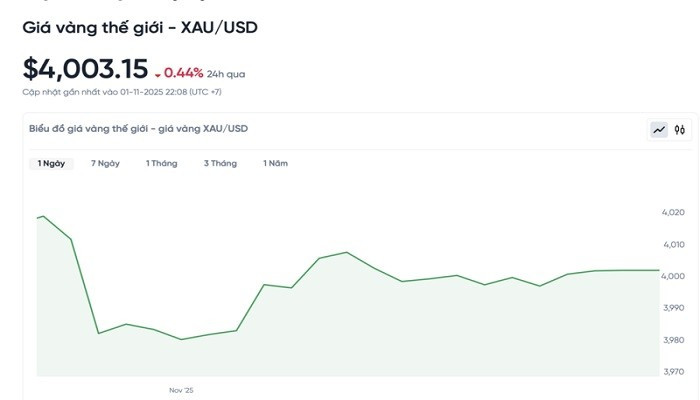
Task: Click the 3,970 y-axis label
Action: point(673,372)
